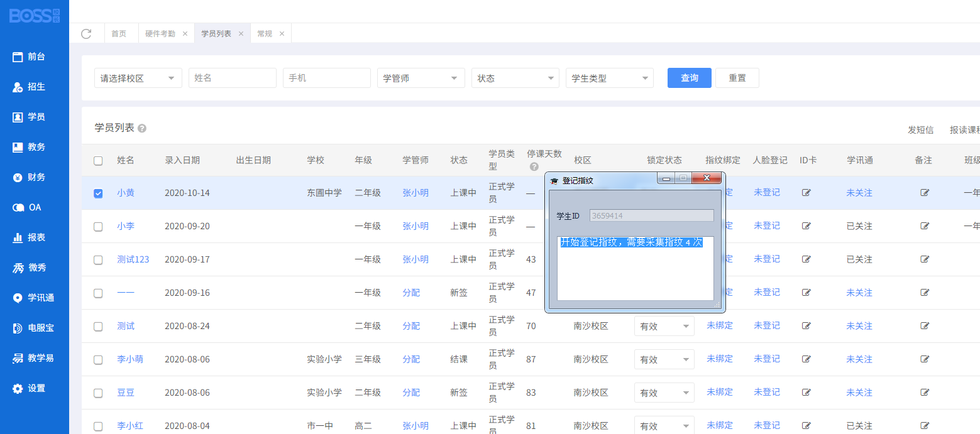Click 未绑定 in the 测试 row

coord(720,325)
